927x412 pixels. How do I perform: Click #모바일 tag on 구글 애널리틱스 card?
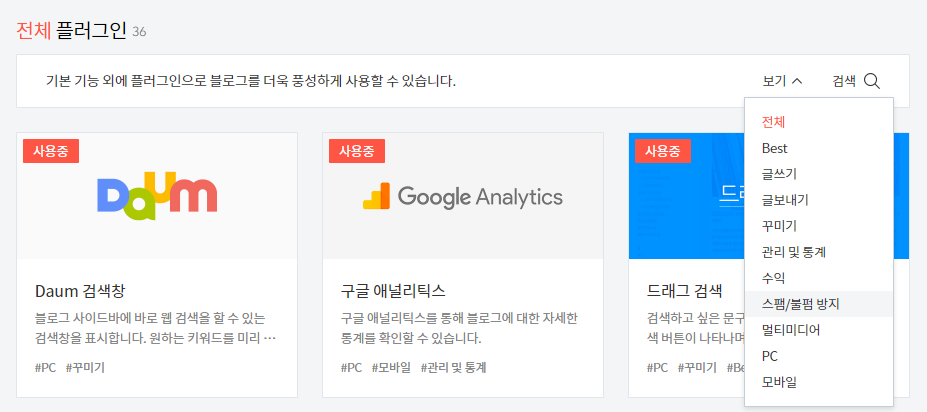391,368
